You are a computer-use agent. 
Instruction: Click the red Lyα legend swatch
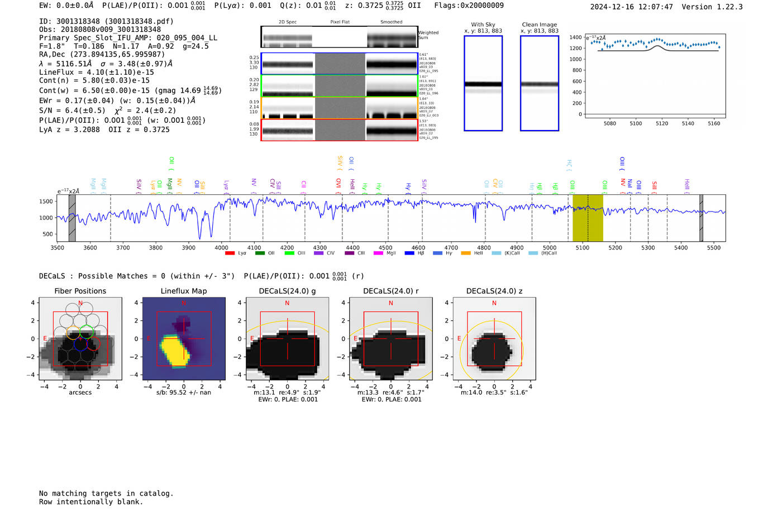click(230, 253)
